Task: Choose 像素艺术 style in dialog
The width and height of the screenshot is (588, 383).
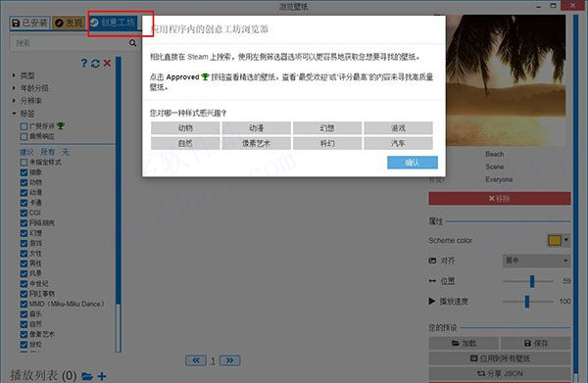Action: [256, 143]
